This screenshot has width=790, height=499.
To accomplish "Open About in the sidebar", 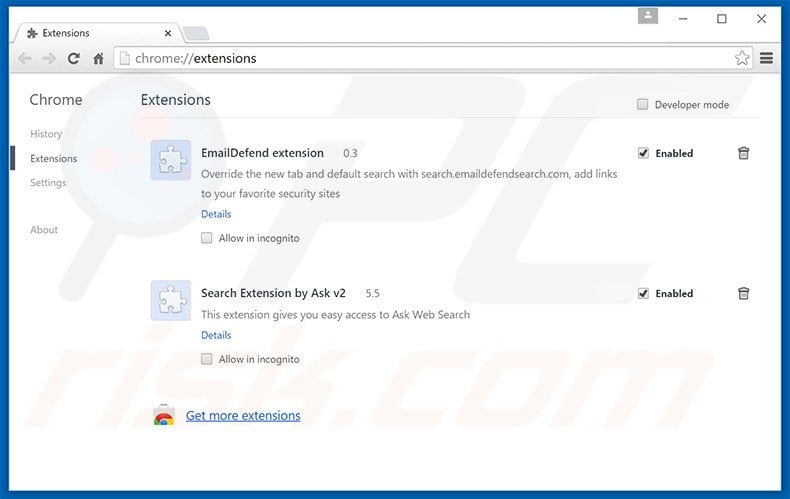I will (44, 230).
